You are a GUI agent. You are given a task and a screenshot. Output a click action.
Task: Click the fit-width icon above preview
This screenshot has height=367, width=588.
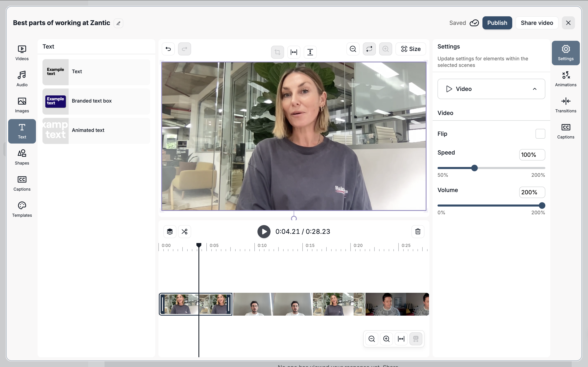coord(294,52)
